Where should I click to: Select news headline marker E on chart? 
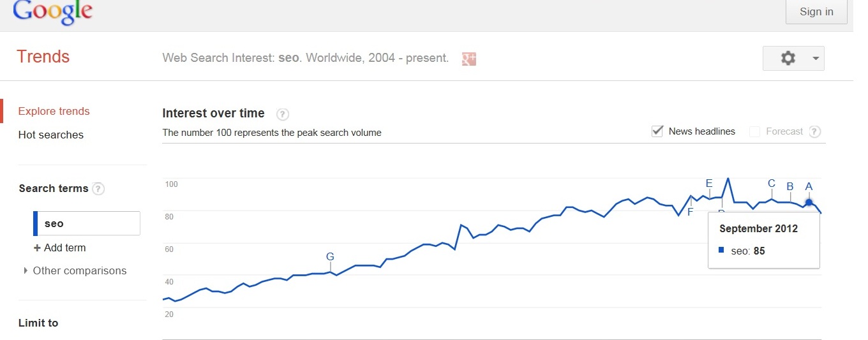click(709, 184)
